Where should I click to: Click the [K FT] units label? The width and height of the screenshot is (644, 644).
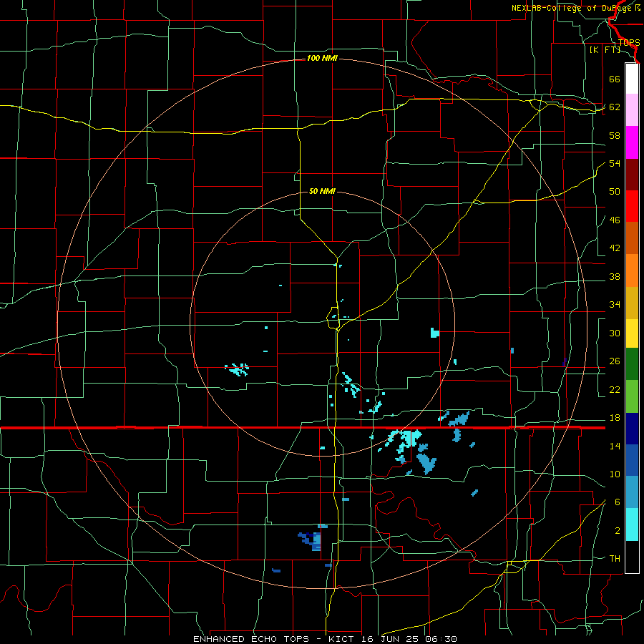(605, 50)
